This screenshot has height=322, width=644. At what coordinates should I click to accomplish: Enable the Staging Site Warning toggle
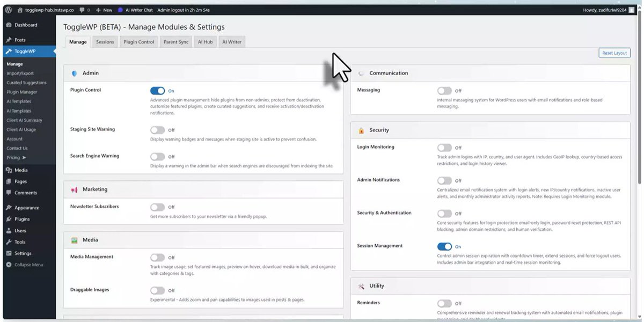(158, 130)
